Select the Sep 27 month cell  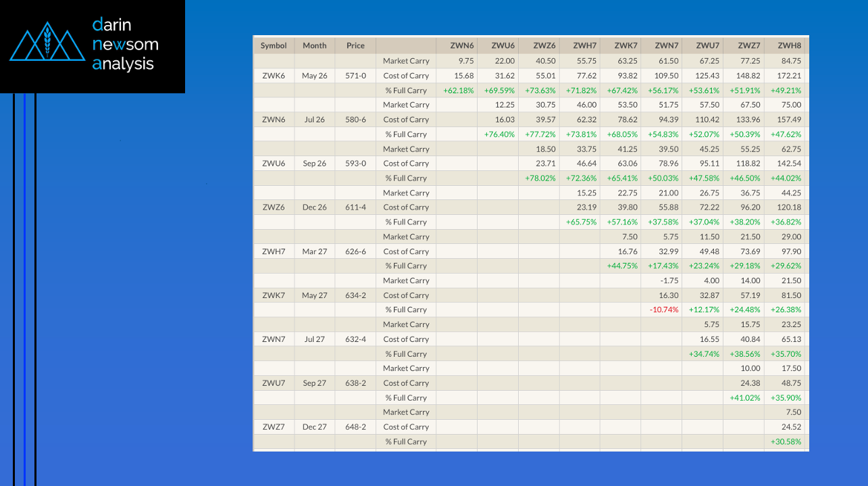pos(314,383)
